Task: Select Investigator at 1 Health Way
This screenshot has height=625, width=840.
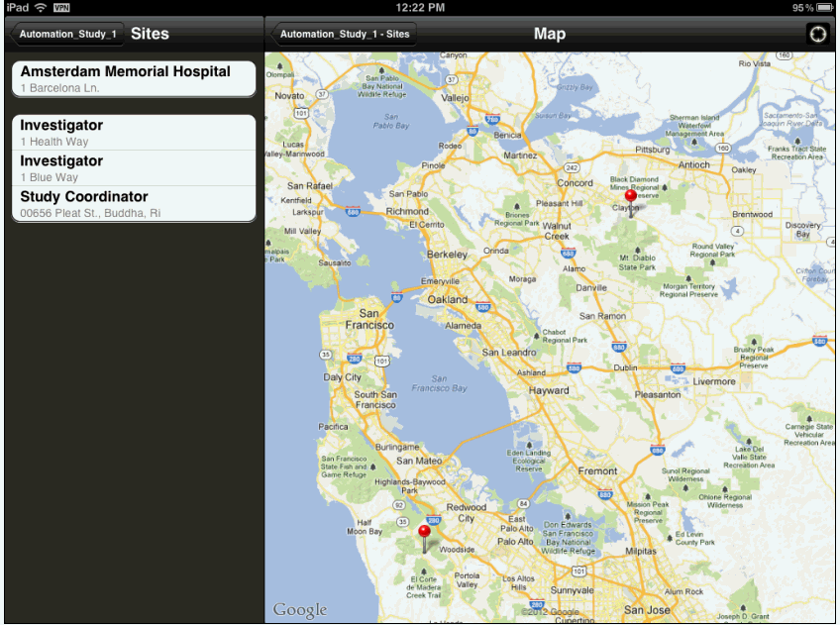Action: 134,133
